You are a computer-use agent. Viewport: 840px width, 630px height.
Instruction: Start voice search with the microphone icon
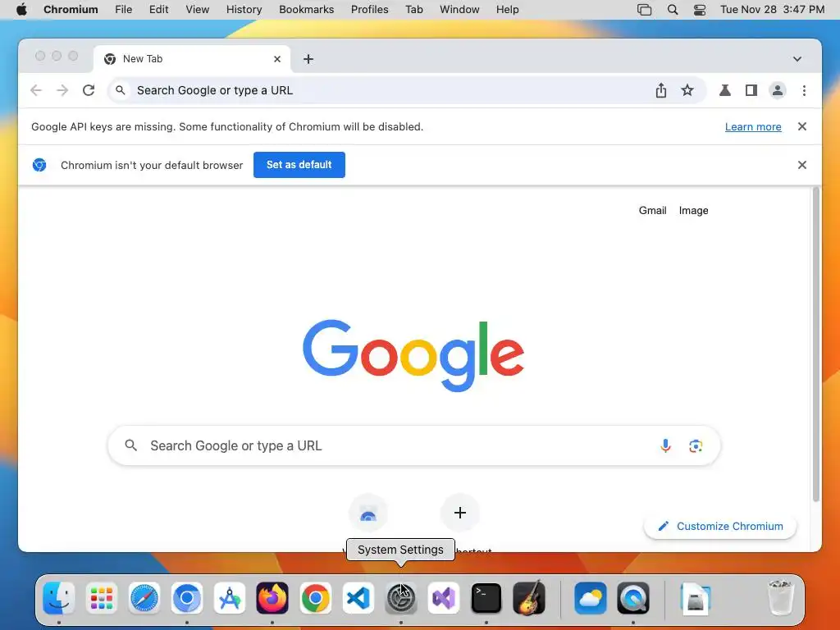pos(665,445)
